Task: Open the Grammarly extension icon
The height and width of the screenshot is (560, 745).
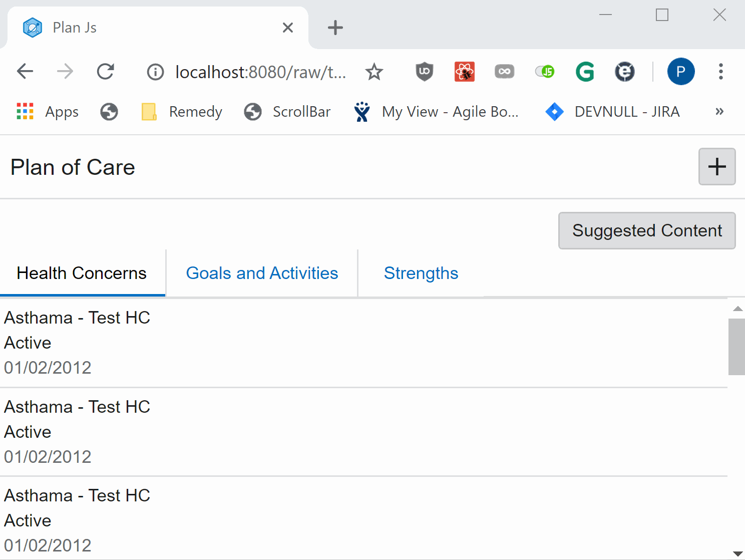Action: (585, 72)
